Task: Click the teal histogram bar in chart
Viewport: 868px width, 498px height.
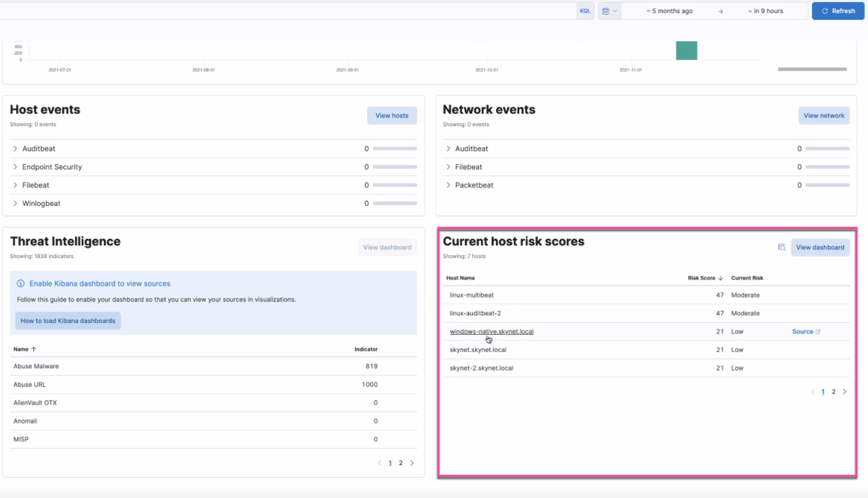Action: click(x=686, y=51)
